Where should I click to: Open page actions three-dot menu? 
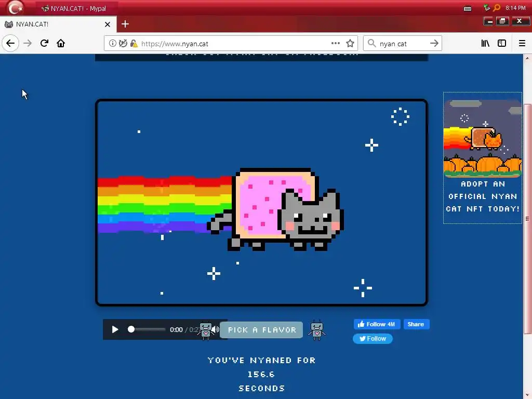(x=336, y=44)
